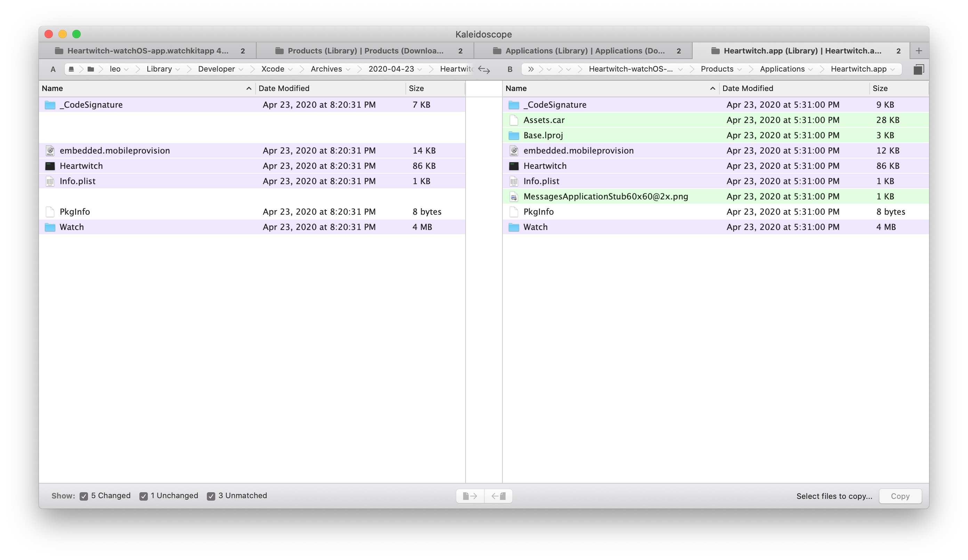Click the _CodeSignature folder icon in right pane
This screenshot has height=560, width=968.
click(514, 105)
